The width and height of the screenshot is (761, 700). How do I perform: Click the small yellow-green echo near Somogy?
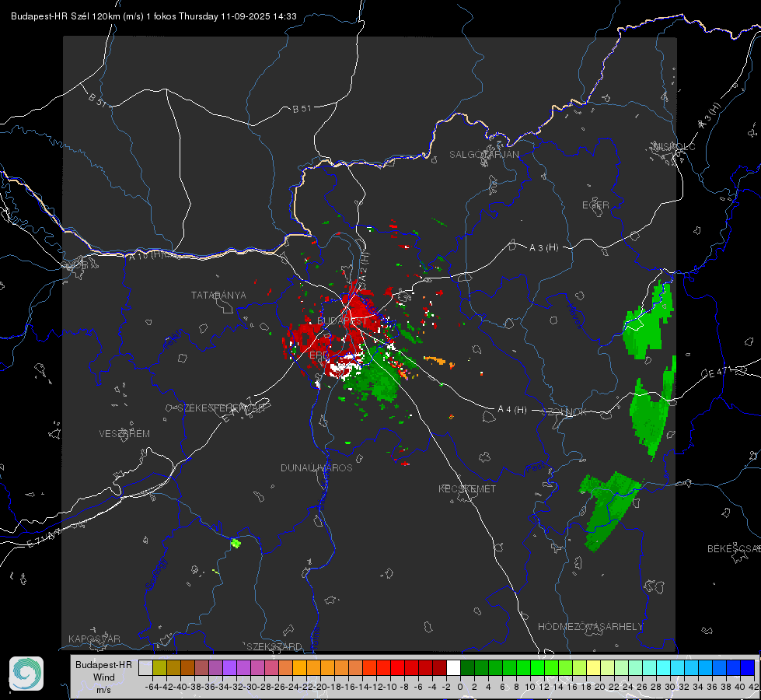(236, 543)
